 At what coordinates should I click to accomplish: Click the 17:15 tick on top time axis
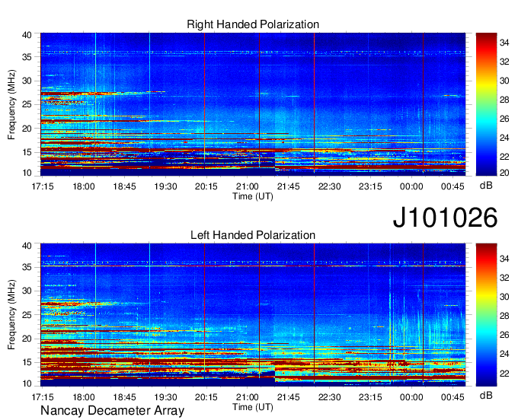[43, 186]
